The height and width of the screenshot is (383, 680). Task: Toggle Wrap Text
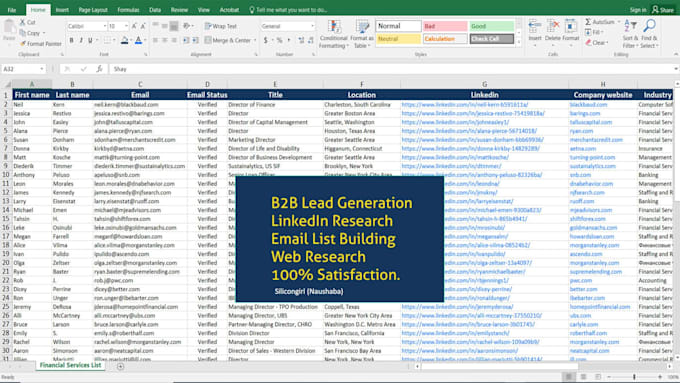pyautogui.click(x=221, y=26)
